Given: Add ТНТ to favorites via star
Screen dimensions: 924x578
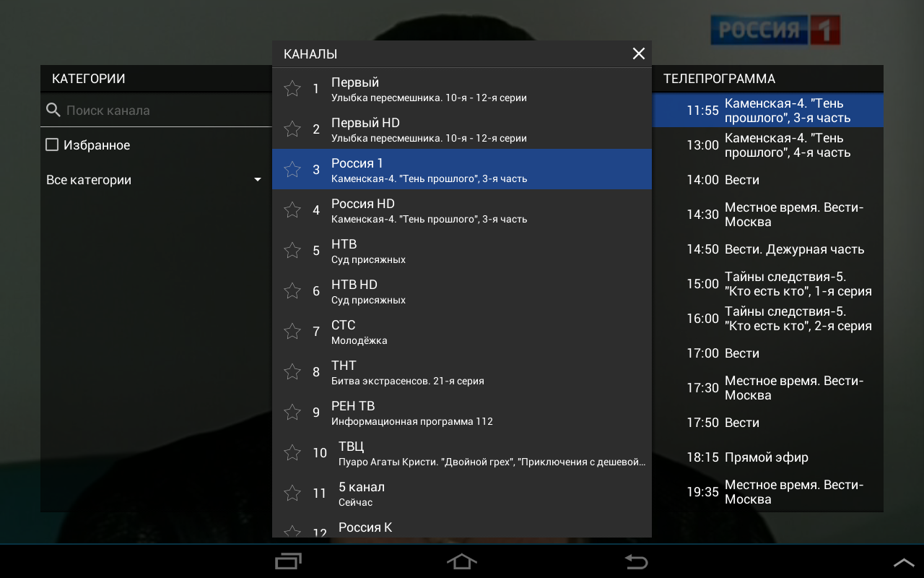Looking at the screenshot, I should point(292,371).
